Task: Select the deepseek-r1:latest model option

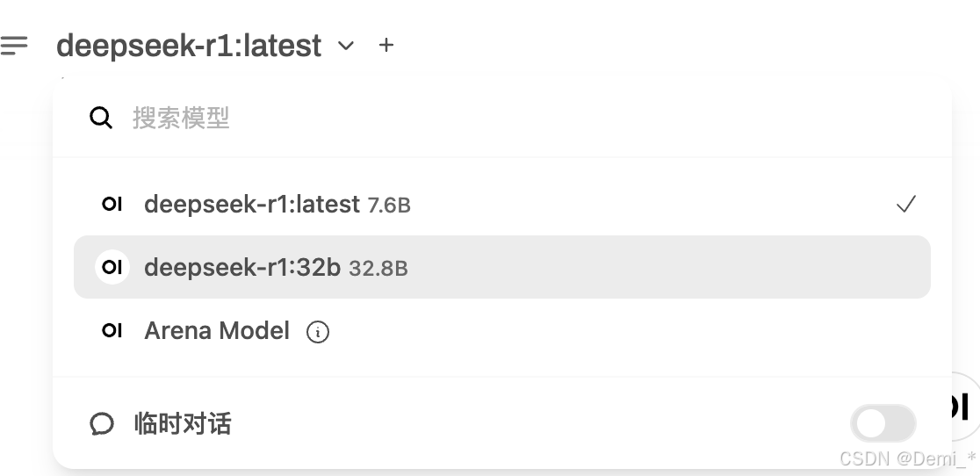Action: click(x=252, y=204)
